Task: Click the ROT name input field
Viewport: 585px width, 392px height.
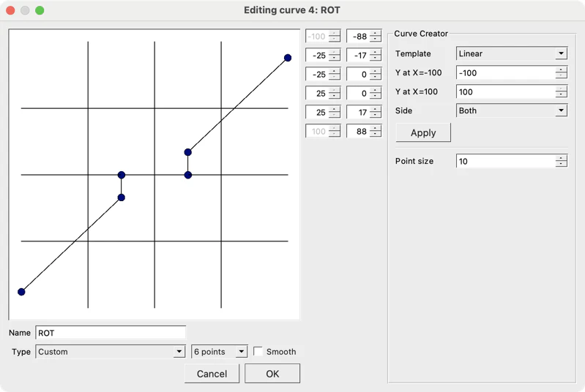Action: pos(111,332)
